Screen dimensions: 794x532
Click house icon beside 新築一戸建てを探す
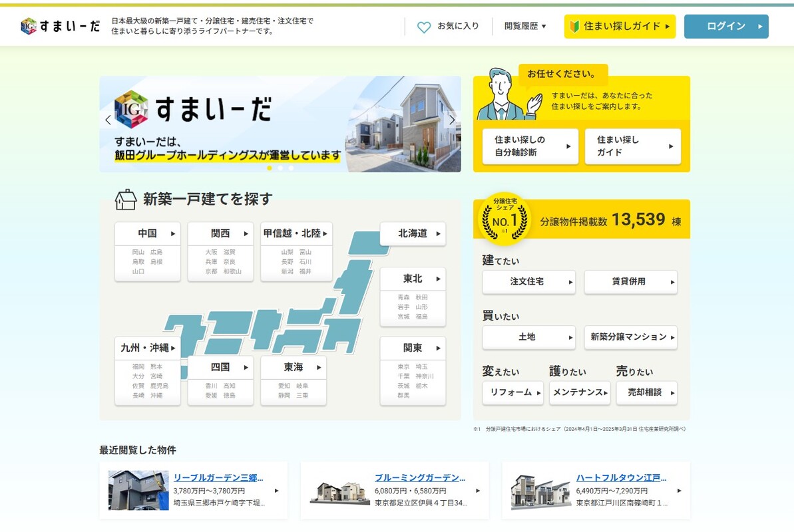(126, 199)
